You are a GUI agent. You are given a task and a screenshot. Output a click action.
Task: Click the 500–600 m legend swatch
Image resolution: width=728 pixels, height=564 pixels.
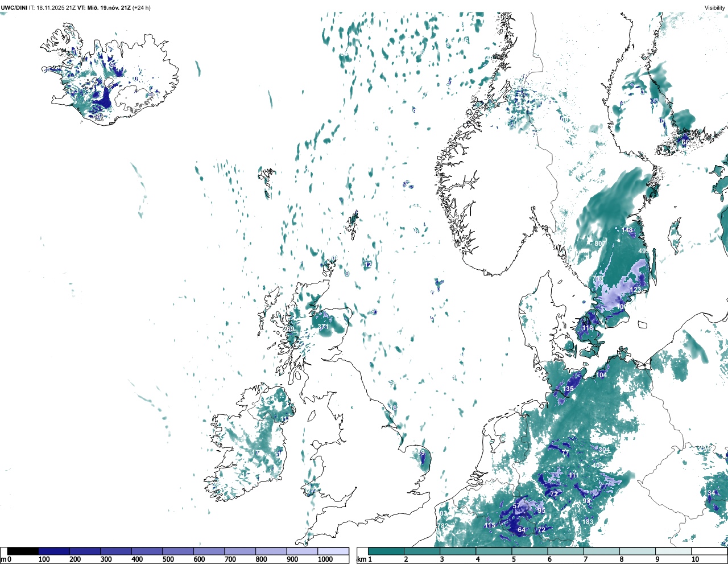[178, 551]
